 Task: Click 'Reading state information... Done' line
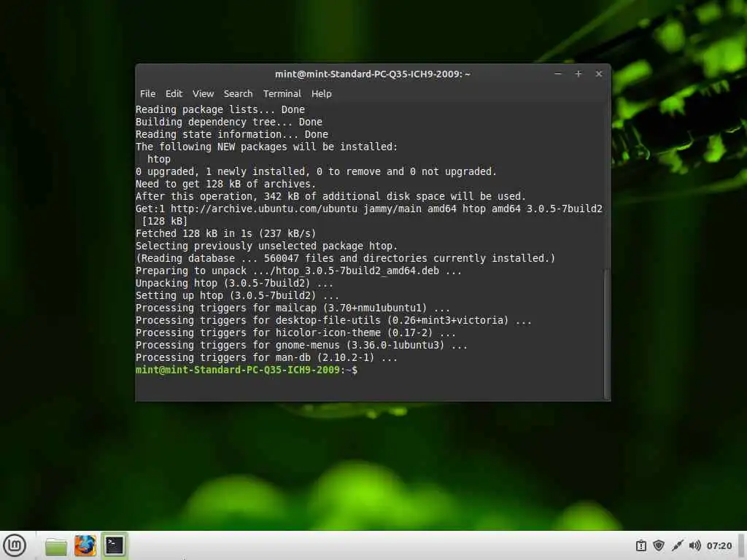pos(231,134)
